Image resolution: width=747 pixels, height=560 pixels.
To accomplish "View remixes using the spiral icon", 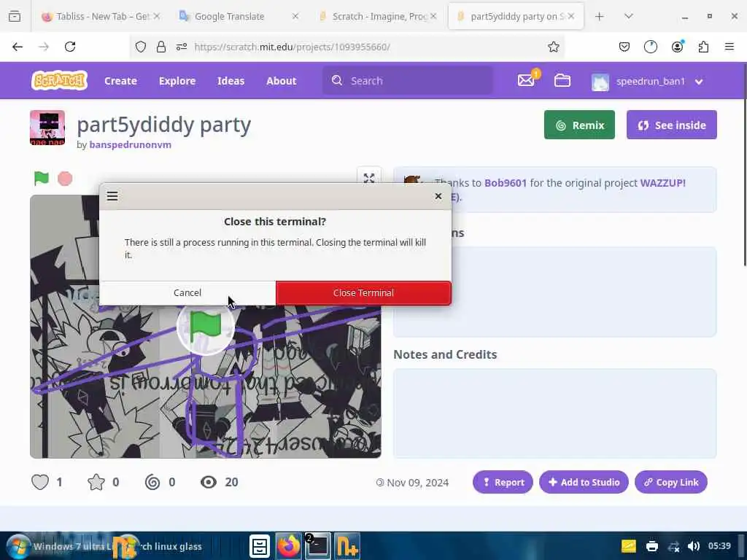I will click(152, 482).
